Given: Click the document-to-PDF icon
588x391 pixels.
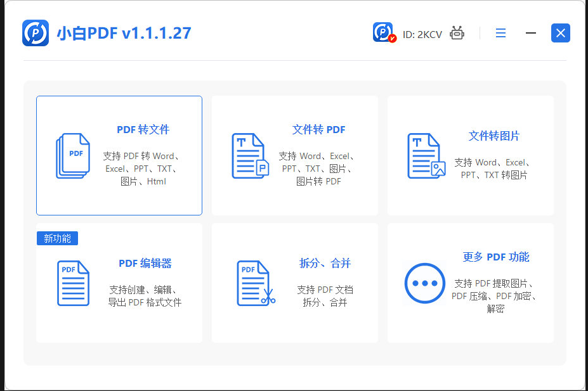Looking at the screenshot, I should click(251, 156).
